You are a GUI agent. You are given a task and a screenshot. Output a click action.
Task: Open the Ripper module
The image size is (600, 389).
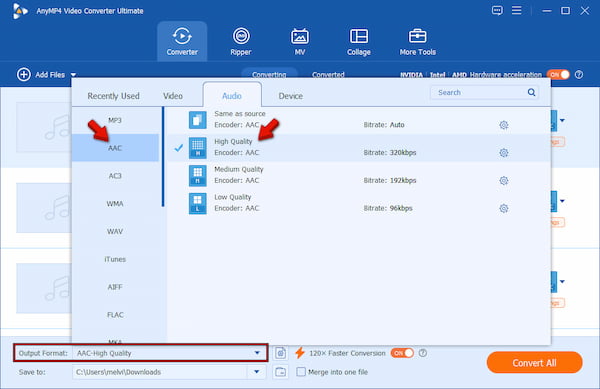tap(241, 41)
